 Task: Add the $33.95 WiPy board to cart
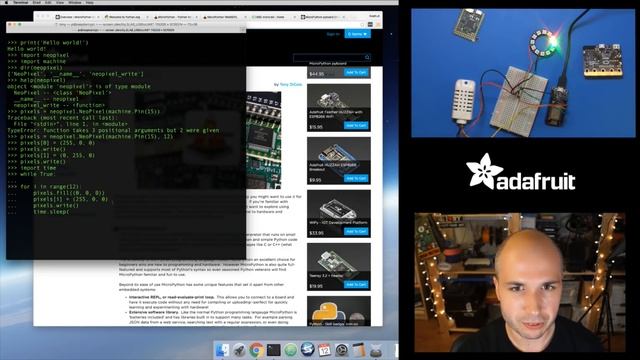point(356,231)
